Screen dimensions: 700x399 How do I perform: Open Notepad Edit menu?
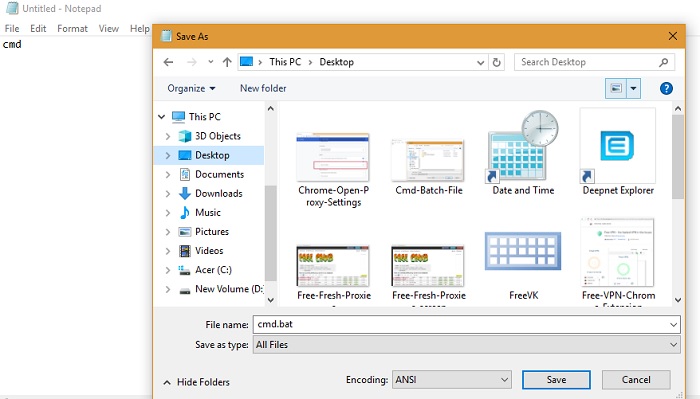click(x=38, y=29)
